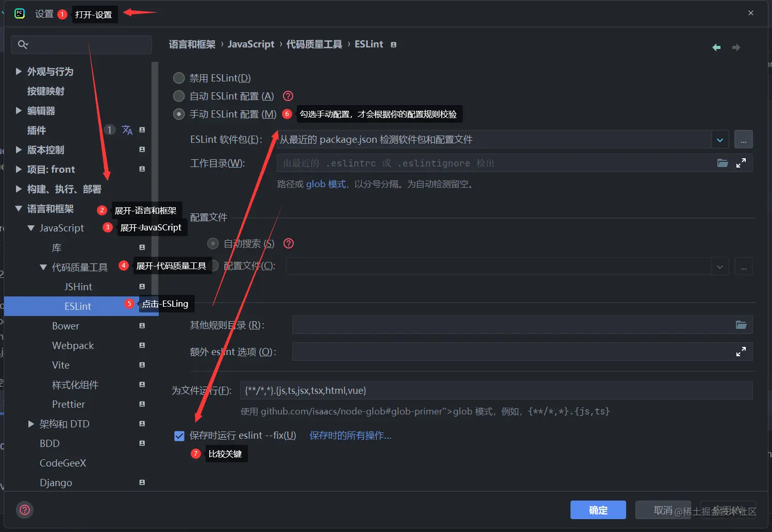Go back using the left navigation arrow

tap(716, 47)
